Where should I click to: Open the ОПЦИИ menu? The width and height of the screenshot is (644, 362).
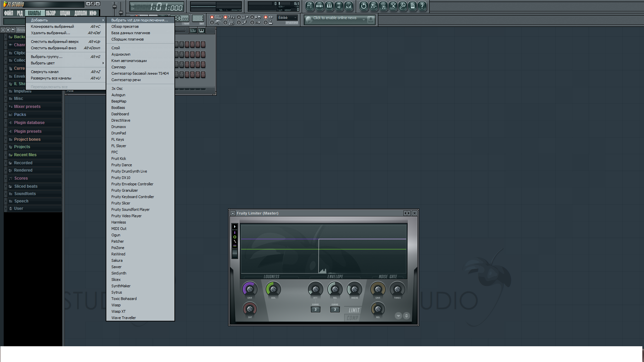click(65, 13)
